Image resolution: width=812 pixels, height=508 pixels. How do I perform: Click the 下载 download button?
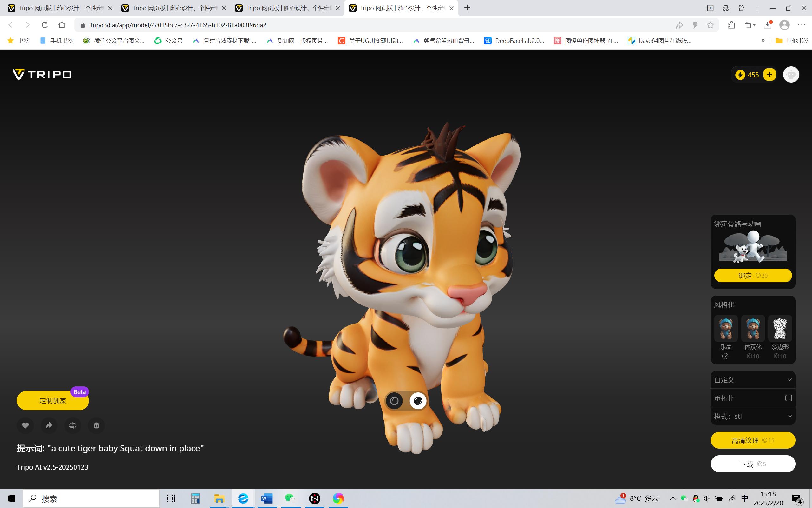[x=753, y=464]
